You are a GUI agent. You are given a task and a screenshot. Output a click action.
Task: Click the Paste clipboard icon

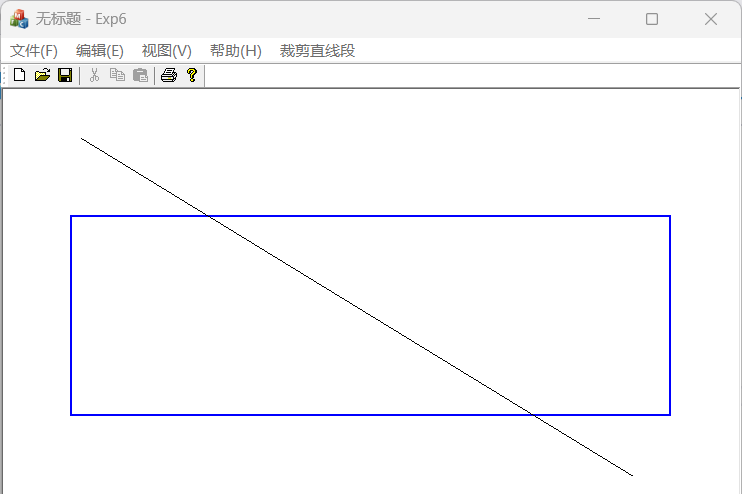coord(141,75)
